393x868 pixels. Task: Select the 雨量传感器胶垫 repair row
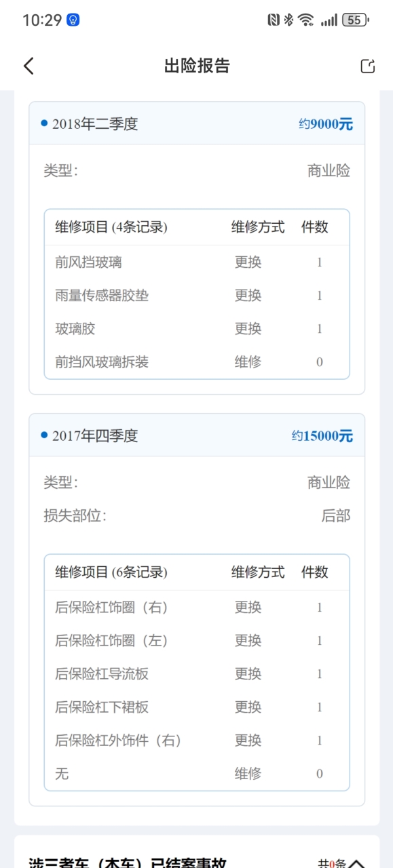(197, 296)
